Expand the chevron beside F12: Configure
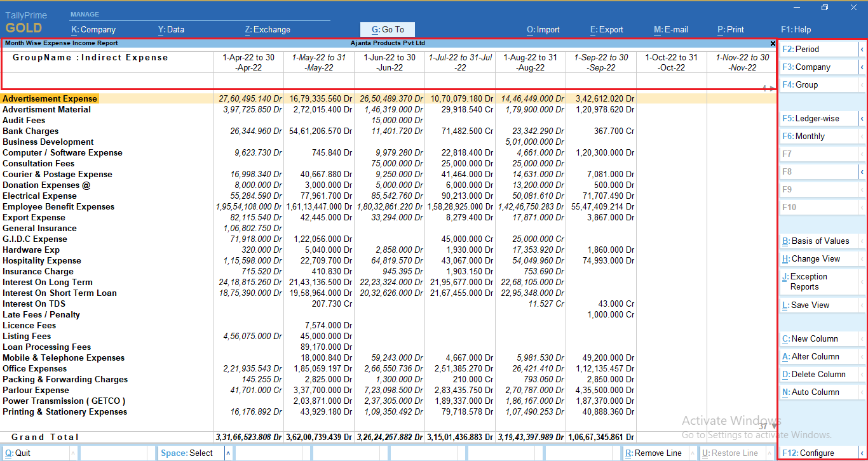868x461 pixels. click(862, 453)
